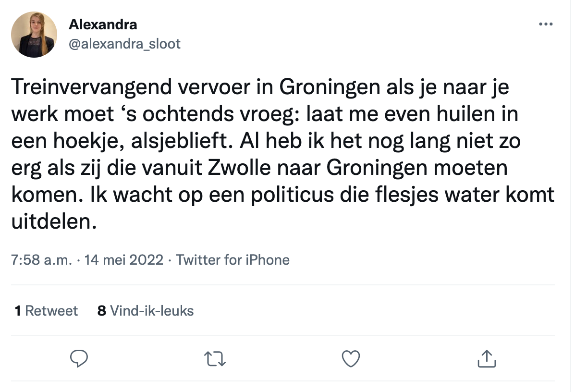Image resolution: width=587 pixels, height=392 pixels.
Task: Open the three-dot more options menu
Action: 546,24
